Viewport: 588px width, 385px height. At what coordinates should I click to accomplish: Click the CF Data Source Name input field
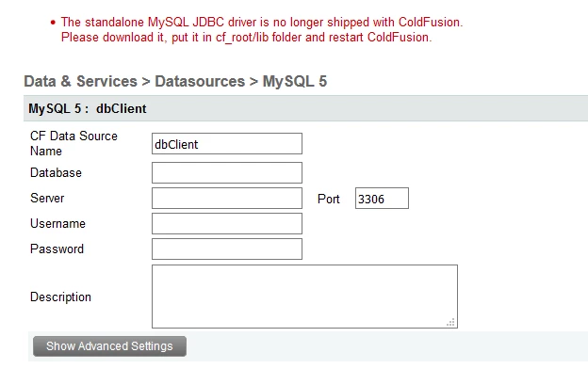[x=227, y=143]
